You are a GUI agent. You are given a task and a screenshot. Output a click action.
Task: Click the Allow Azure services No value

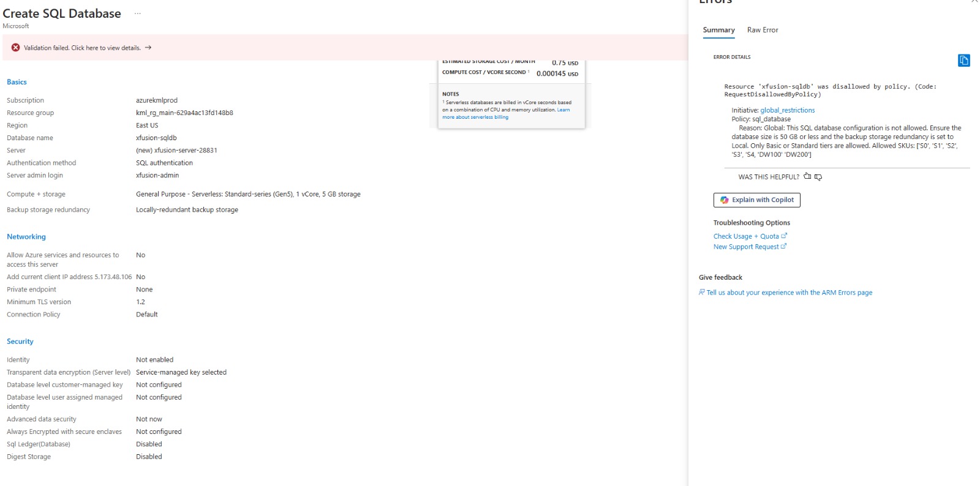tap(140, 255)
